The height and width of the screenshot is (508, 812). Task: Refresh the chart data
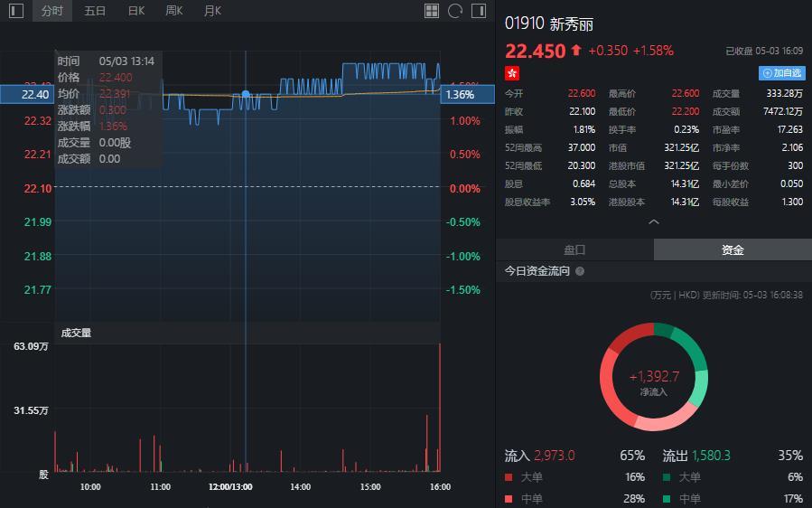455,11
